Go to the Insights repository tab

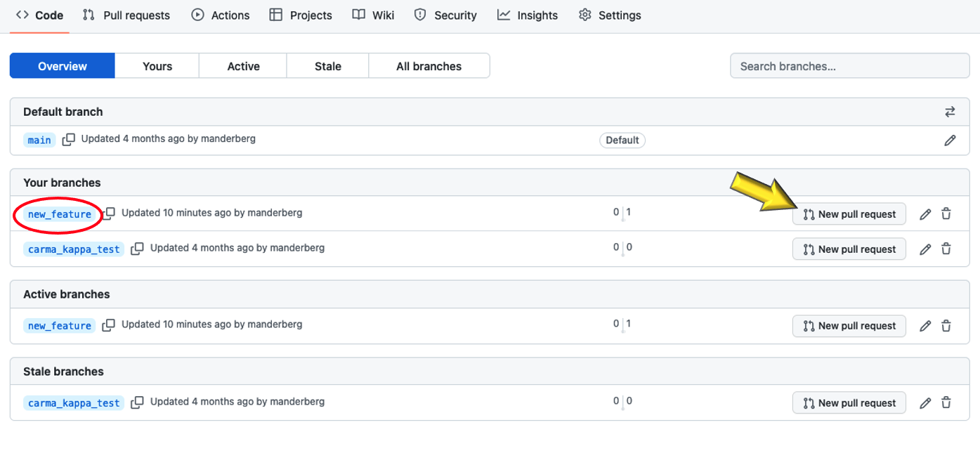tap(528, 15)
